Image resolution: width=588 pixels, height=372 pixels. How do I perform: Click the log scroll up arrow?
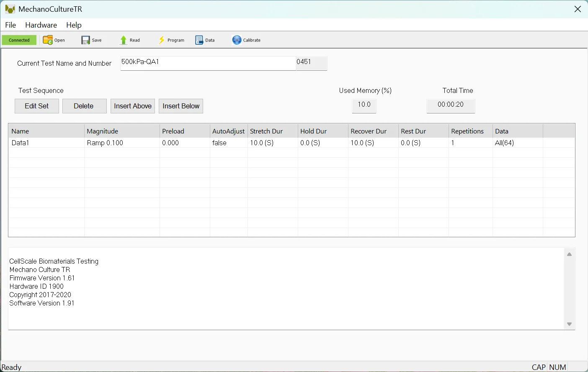(x=569, y=254)
